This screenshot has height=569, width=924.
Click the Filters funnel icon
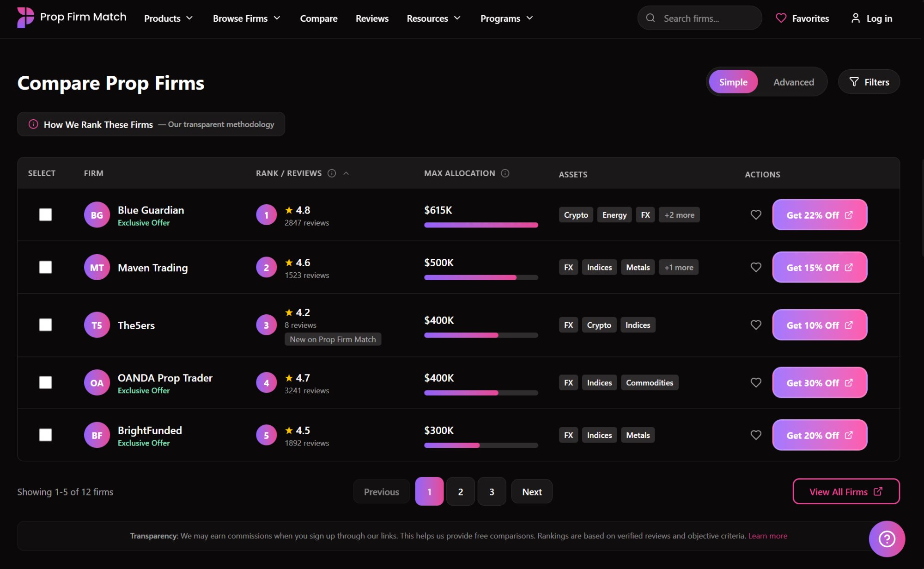coord(854,82)
